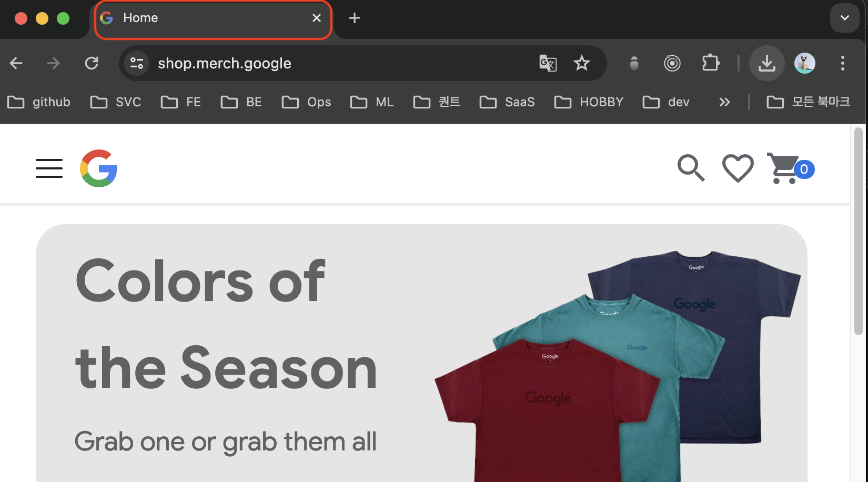
Task: Maximize the window with green button
Action: [63, 18]
